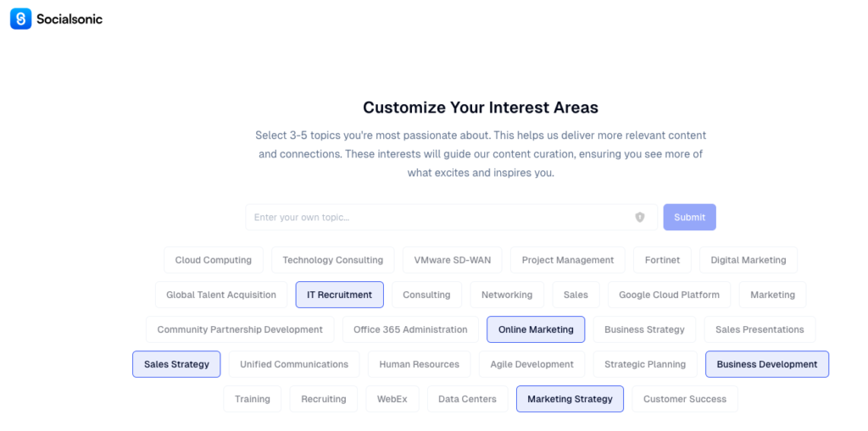Image resolution: width=868 pixels, height=431 pixels.
Task: Choose the Human Resources topic
Action: (419, 364)
